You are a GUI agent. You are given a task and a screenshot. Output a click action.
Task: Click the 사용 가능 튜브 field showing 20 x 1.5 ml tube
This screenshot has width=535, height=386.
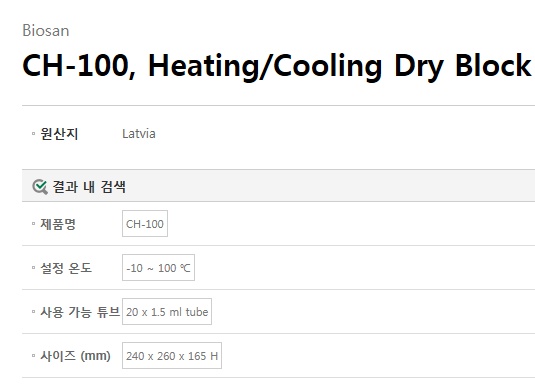point(167,312)
